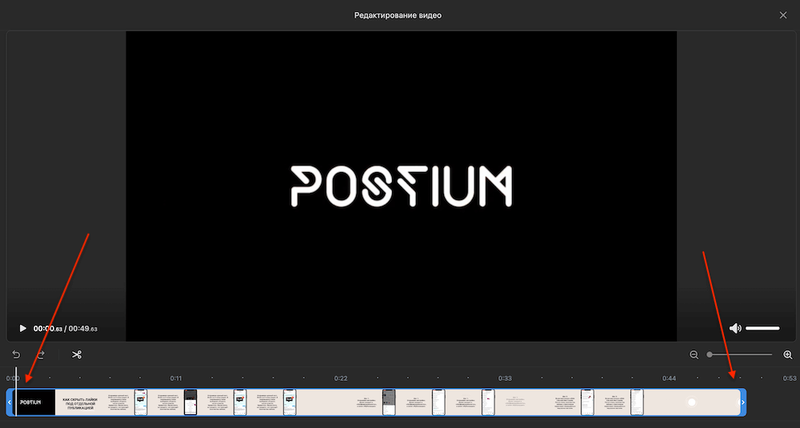Screen dimensions: 800x428
Task: Zoom out the timeline
Action: tap(694, 355)
